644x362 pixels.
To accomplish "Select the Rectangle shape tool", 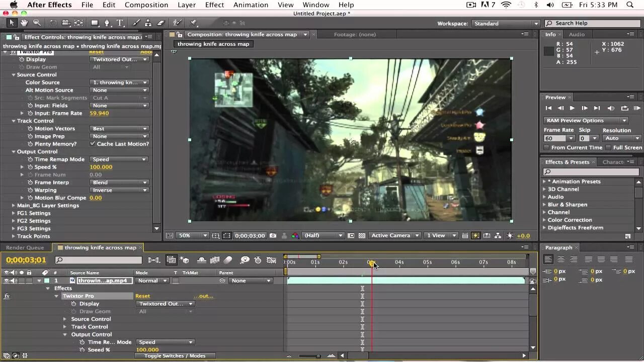I will pyautogui.click(x=95, y=23).
